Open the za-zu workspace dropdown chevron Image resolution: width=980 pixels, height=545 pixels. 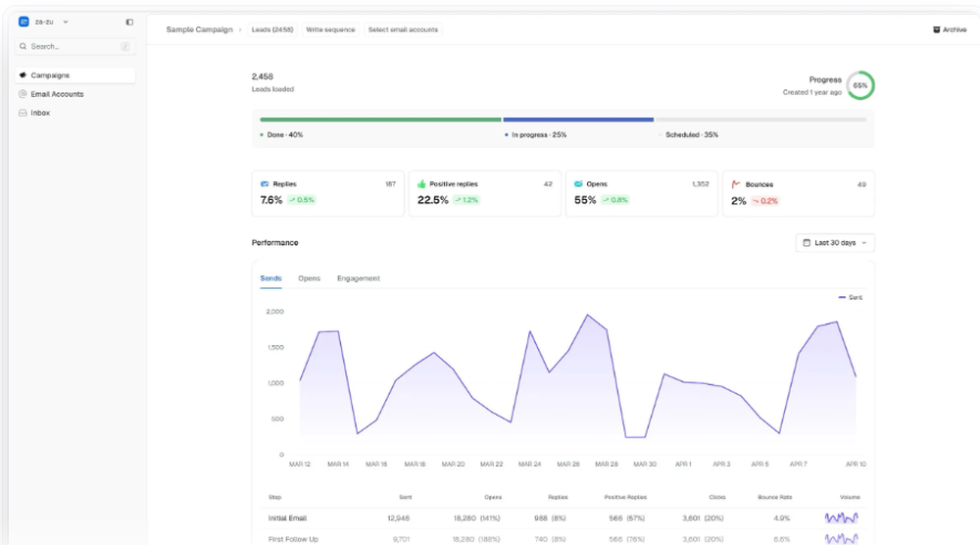[66, 22]
